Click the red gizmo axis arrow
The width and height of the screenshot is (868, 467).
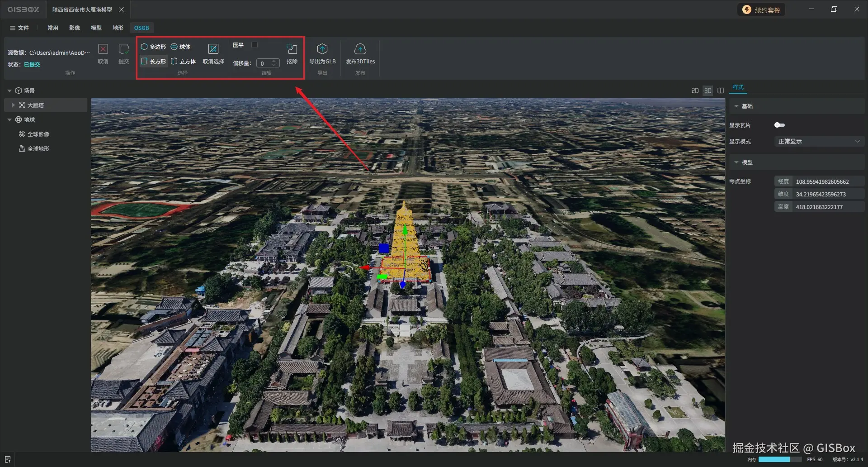(x=365, y=267)
